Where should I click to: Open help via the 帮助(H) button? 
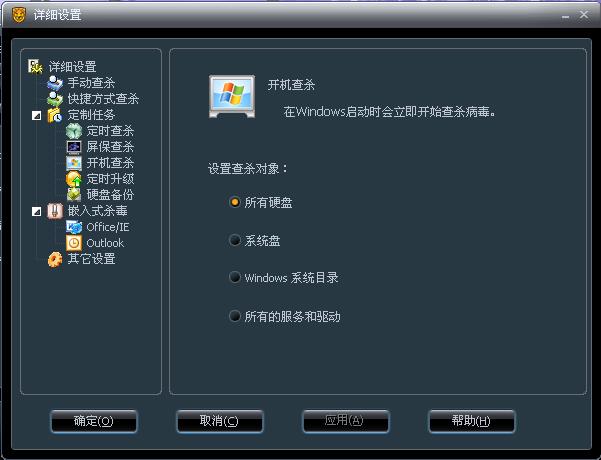point(471,421)
